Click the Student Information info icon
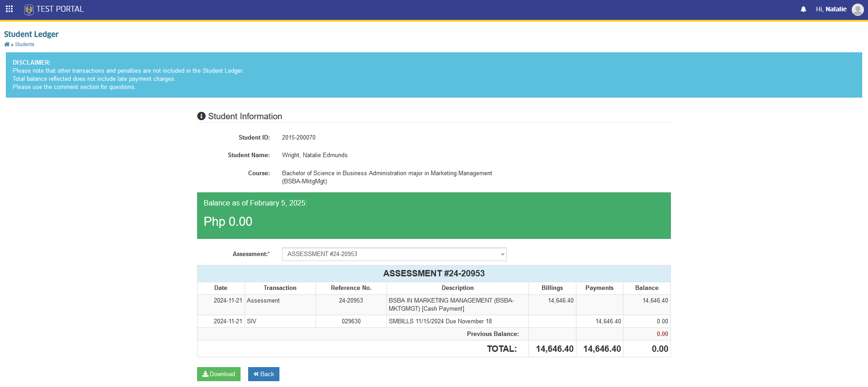This screenshot has height=387, width=868. (202, 116)
